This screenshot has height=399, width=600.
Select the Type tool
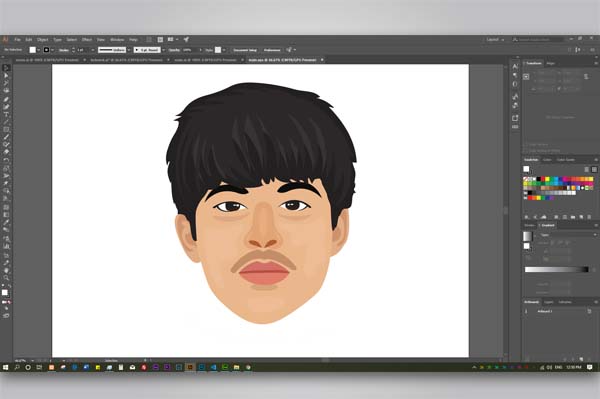pyautogui.click(x=6, y=115)
